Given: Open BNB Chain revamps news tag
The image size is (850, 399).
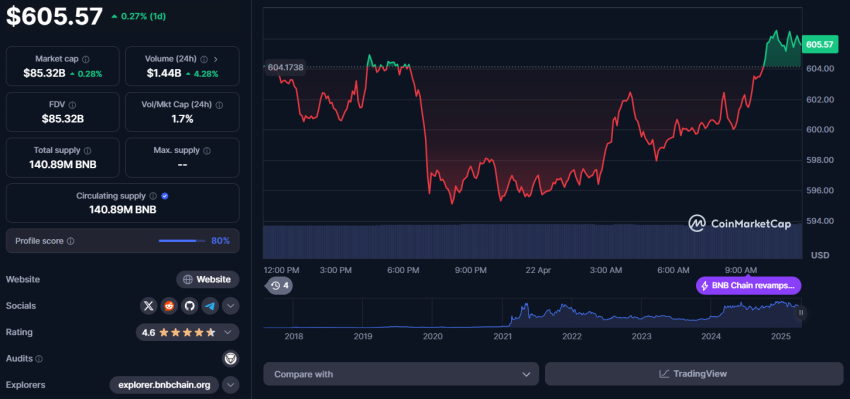Looking at the screenshot, I should [749, 286].
